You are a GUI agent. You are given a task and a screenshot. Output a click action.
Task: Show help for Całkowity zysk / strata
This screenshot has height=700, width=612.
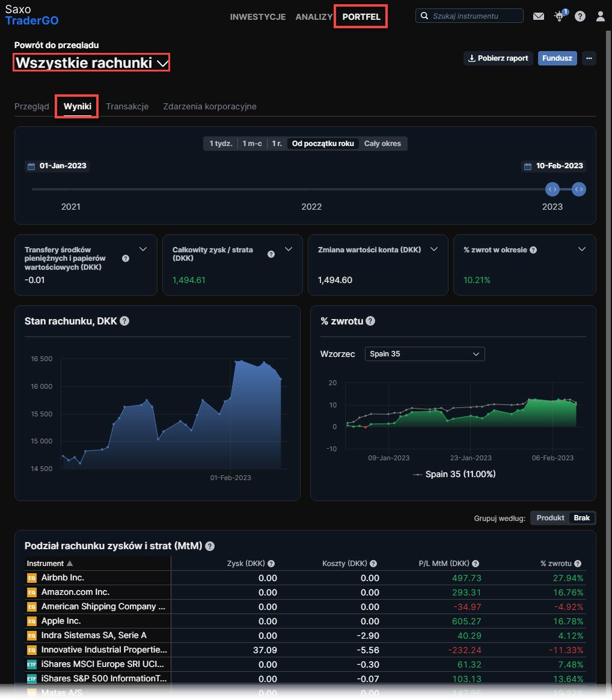pyautogui.click(x=271, y=254)
